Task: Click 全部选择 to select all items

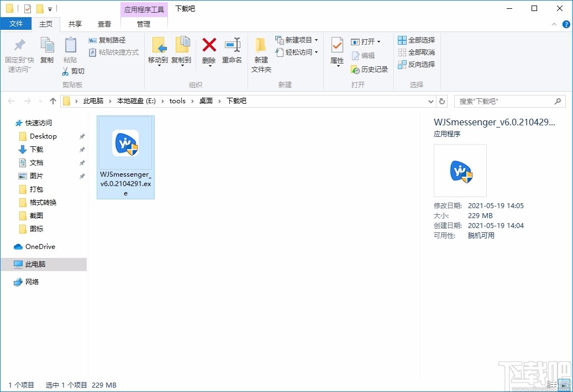Action: point(416,40)
